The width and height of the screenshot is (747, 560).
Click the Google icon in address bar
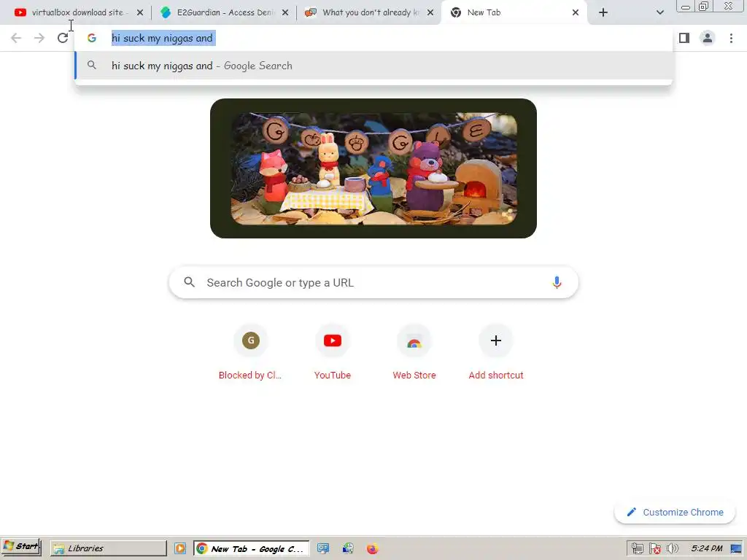click(x=91, y=38)
